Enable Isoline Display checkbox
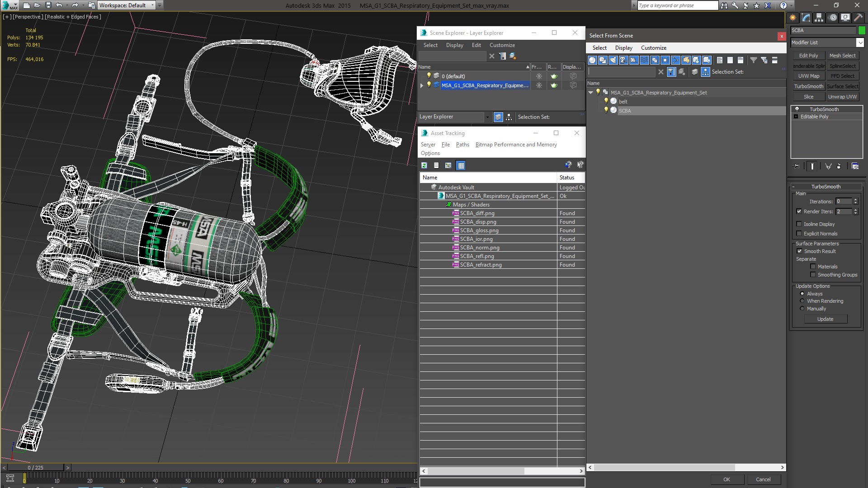 click(799, 224)
